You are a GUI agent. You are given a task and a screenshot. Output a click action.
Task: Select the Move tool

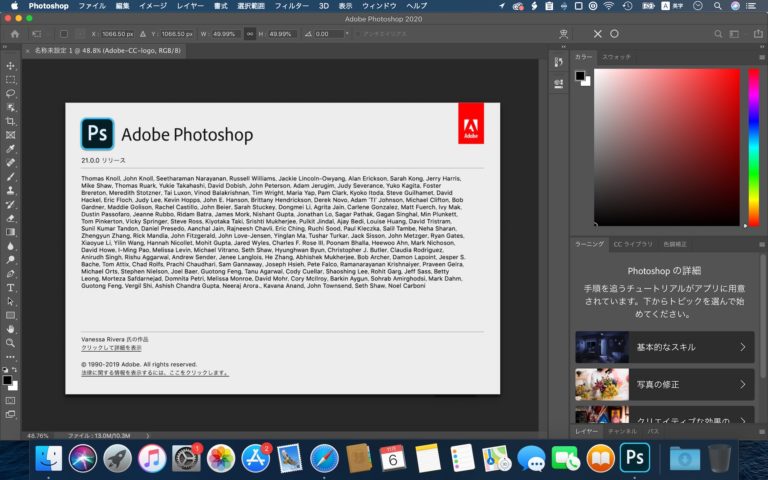(11, 65)
